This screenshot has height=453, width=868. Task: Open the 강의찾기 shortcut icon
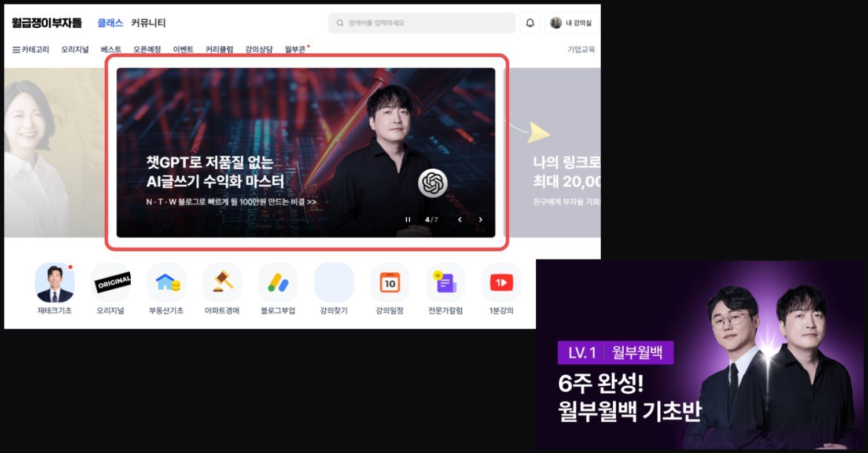334,283
